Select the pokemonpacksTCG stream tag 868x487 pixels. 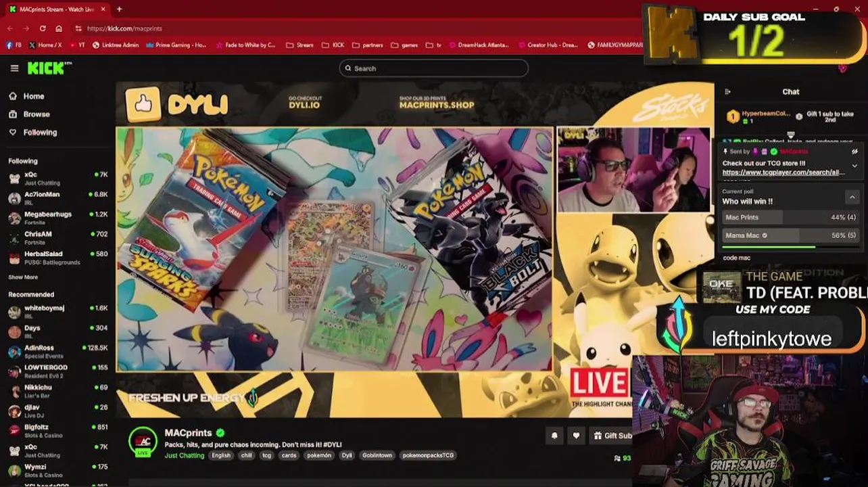coord(429,455)
